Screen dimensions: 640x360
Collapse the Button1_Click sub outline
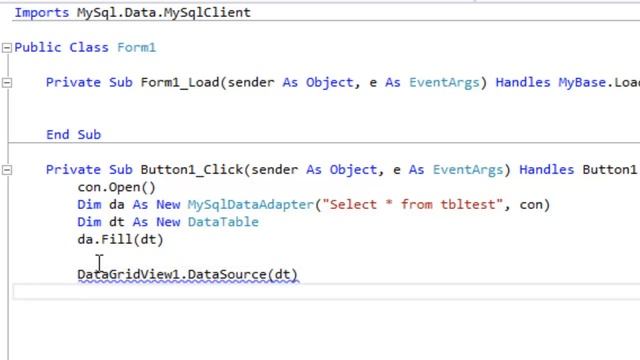click(7, 170)
